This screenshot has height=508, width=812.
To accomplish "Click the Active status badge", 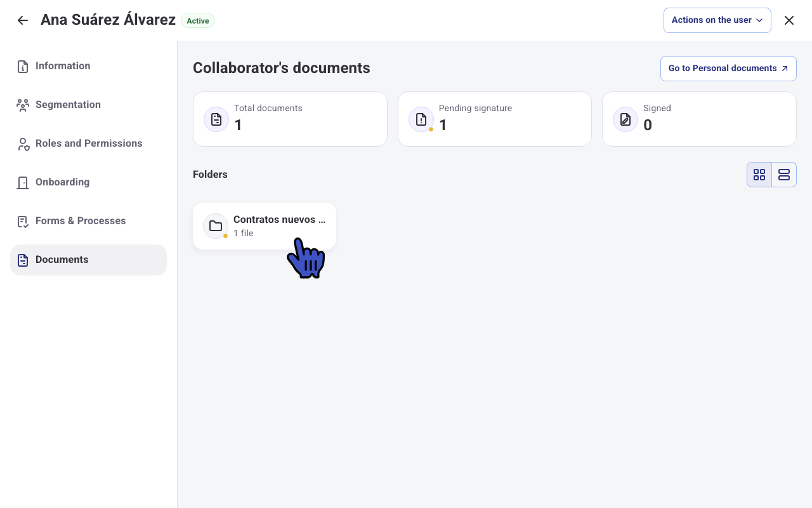I will (x=198, y=21).
